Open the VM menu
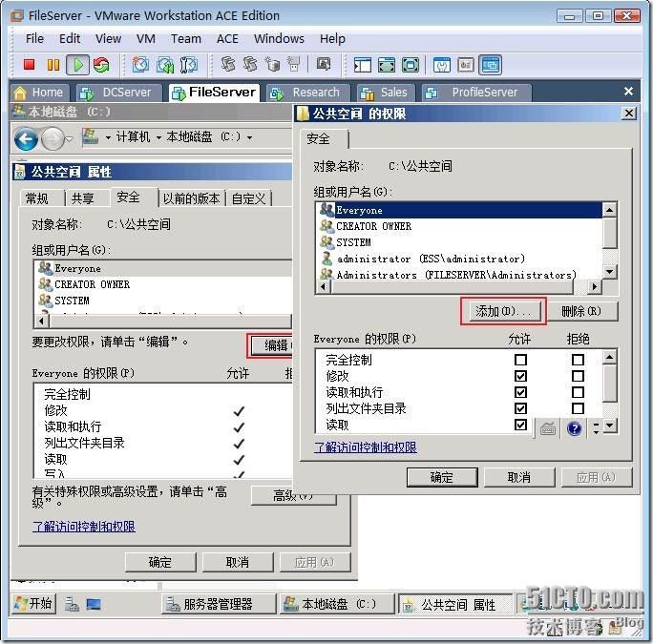 point(146,39)
